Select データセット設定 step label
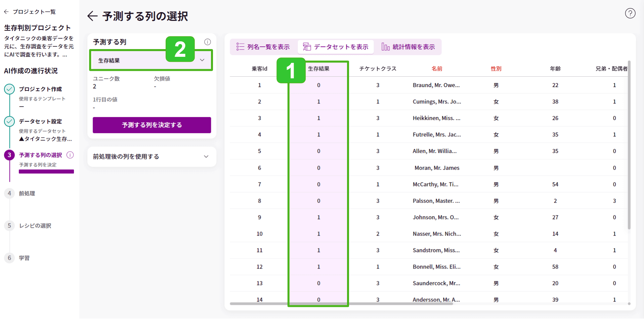 40,121
